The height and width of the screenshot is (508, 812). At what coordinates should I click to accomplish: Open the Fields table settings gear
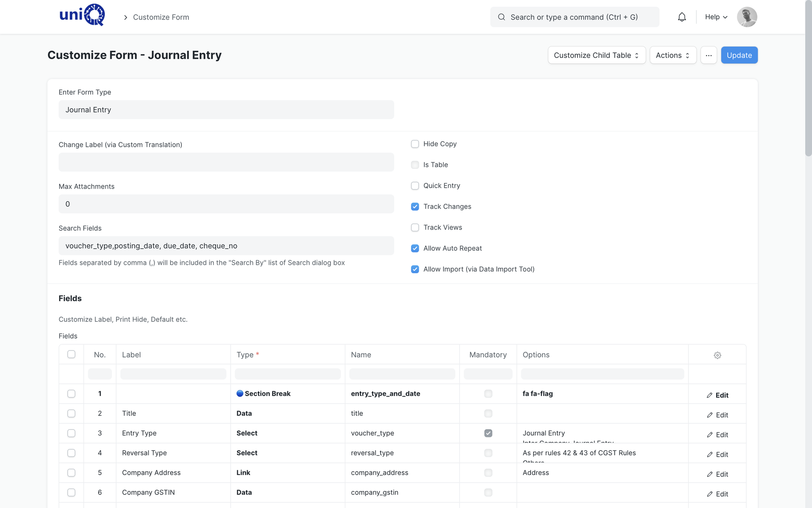click(x=717, y=355)
